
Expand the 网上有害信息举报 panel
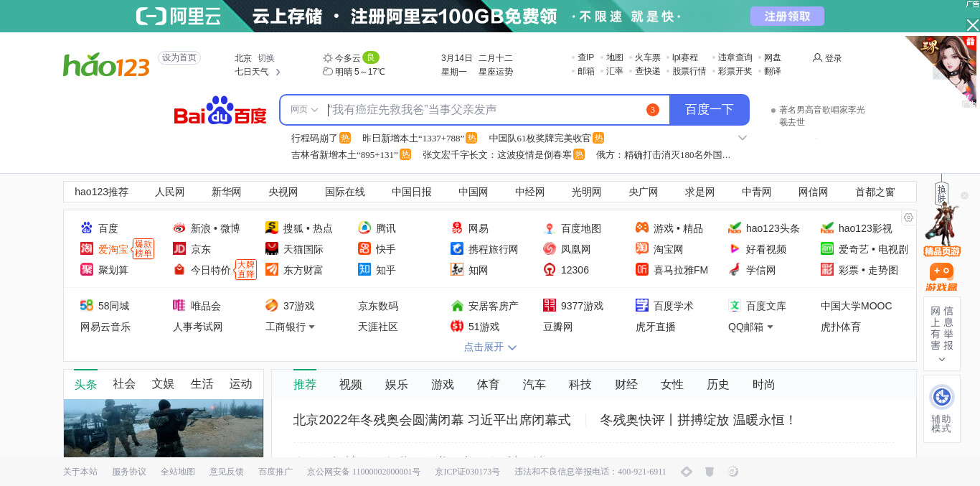(x=942, y=359)
